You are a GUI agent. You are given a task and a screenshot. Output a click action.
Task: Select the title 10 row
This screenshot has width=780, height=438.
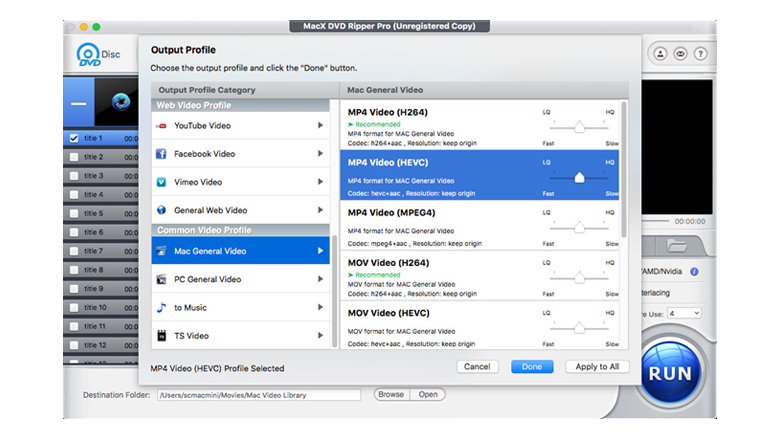click(x=101, y=308)
